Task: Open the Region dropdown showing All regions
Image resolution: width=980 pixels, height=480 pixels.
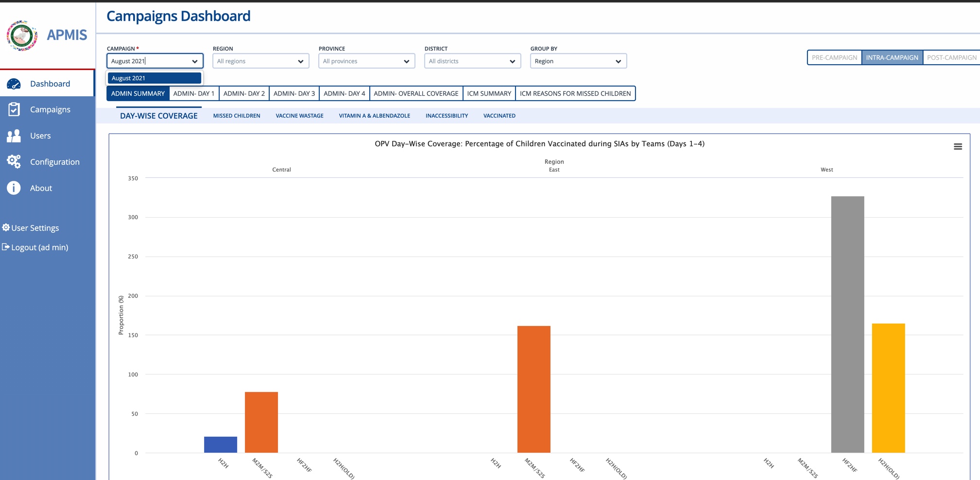Action: point(260,61)
